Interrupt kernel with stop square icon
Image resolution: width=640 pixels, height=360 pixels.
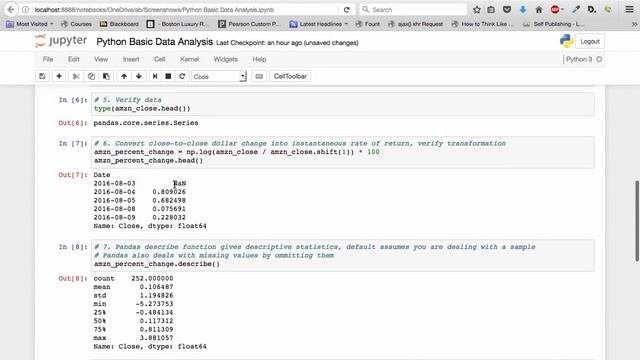click(168, 76)
